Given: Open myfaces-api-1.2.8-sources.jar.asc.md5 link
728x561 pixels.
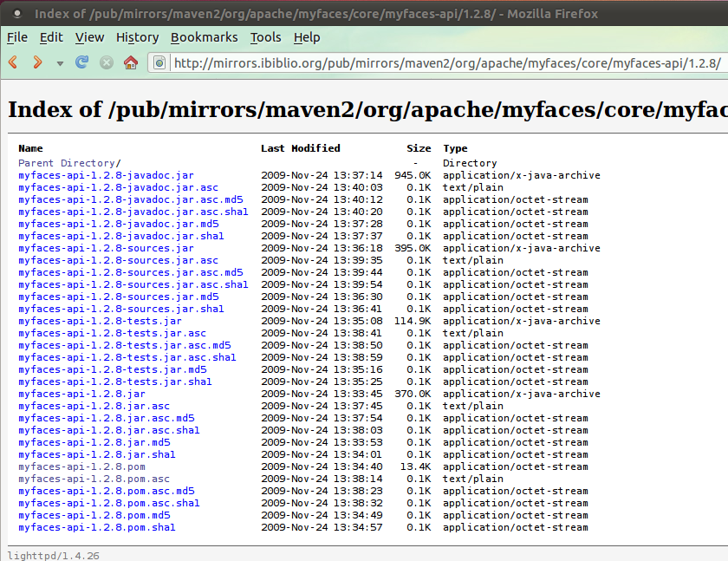Looking at the screenshot, I should [x=131, y=272].
